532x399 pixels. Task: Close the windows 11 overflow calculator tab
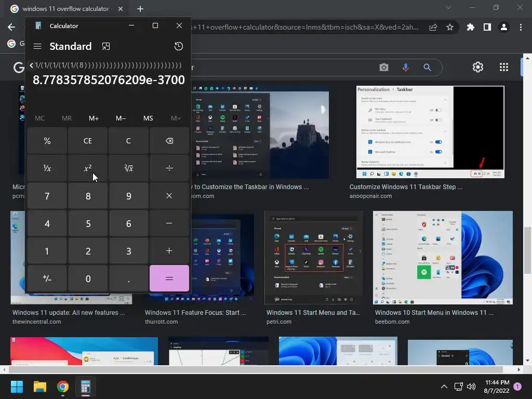tap(121, 9)
